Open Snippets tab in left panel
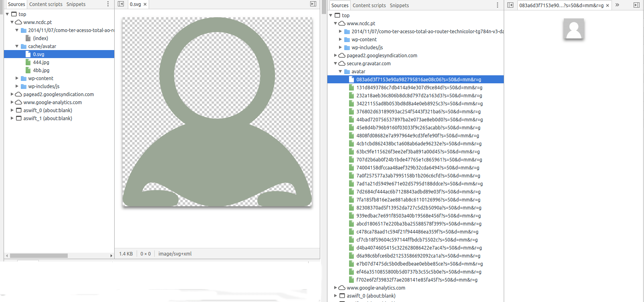Image resolution: width=644 pixels, height=302 pixels. point(76,4)
